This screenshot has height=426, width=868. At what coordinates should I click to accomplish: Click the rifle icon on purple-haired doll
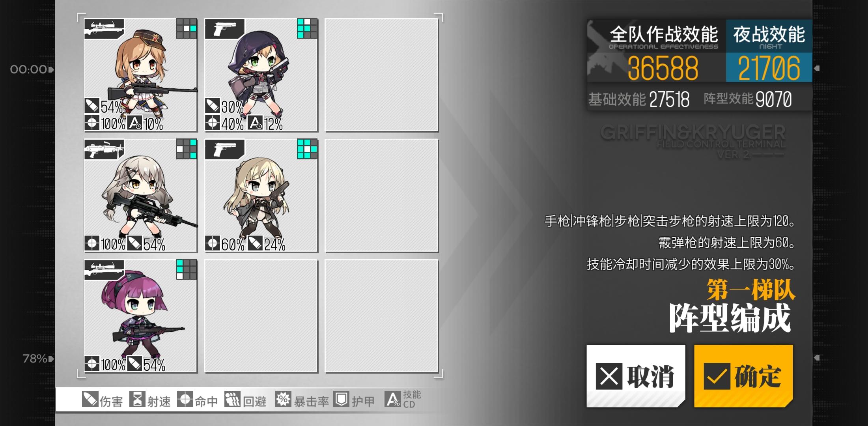pos(104,270)
